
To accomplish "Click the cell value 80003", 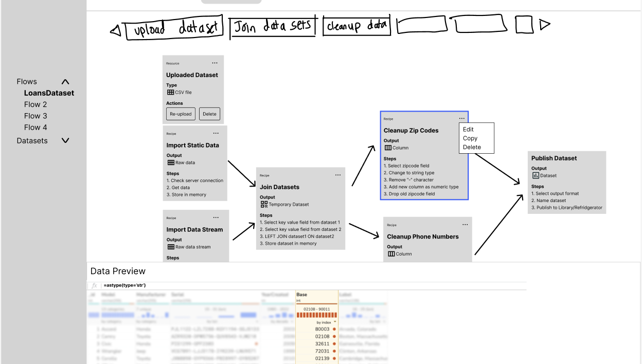I will [x=322, y=329].
